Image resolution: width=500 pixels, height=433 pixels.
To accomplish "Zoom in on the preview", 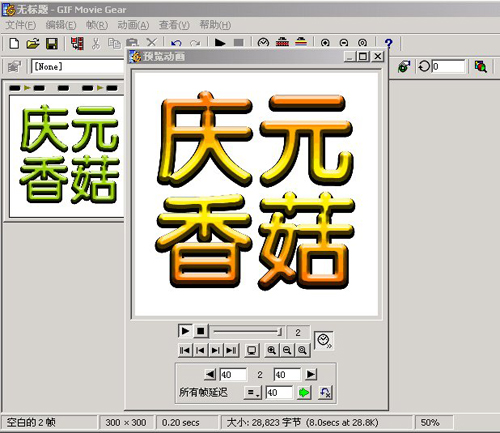I will (272, 350).
